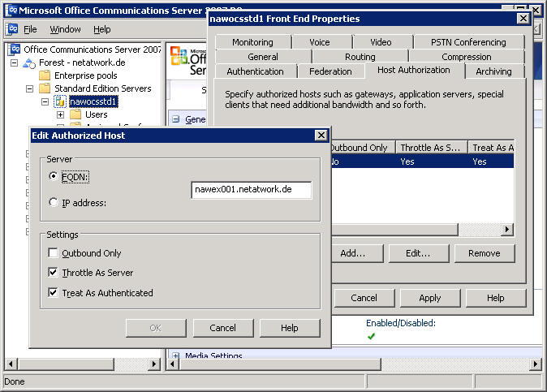Click right arrow of details pane scrollbar
The image size is (547, 392).
(x=536, y=364)
